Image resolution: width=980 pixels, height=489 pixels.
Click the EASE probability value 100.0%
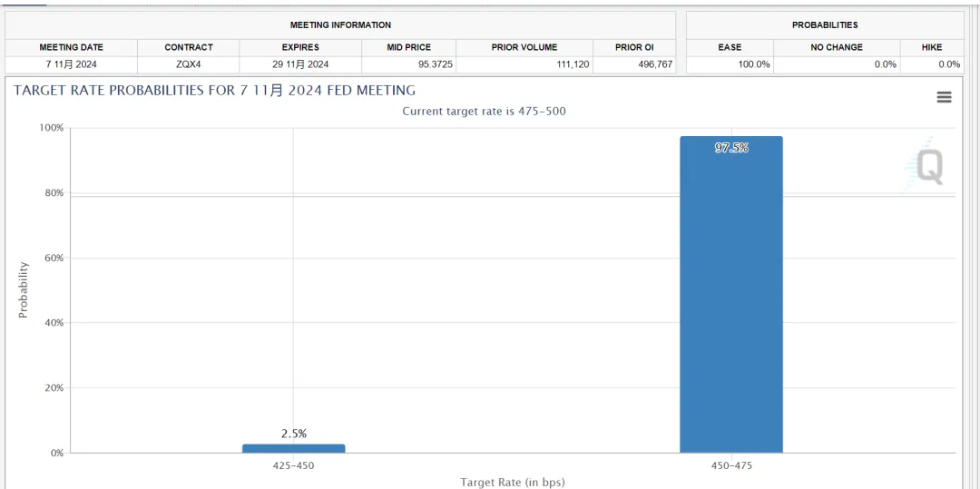coord(753,64)
